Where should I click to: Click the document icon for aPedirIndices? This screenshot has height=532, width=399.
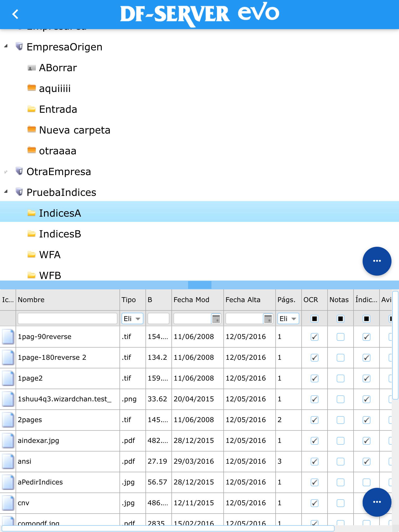pos(8,482)
